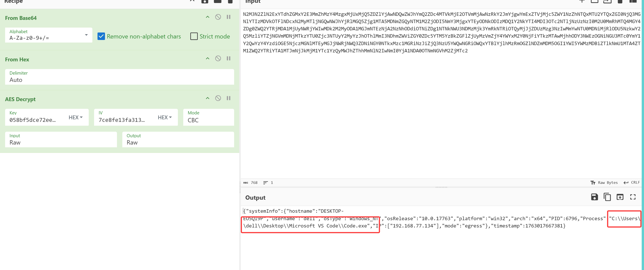Pause at AES Decrypt with breakpoint icon

pyautogui.click(x=228, y=98)
